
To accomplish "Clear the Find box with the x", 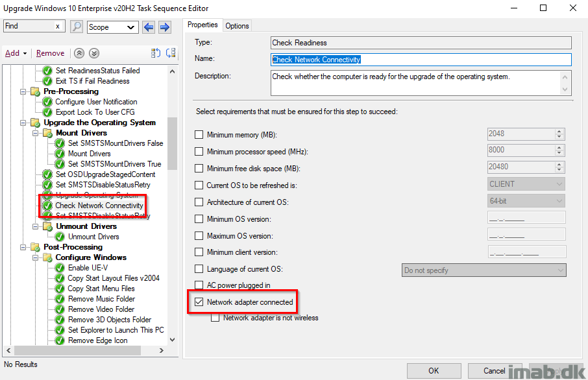I will pyautogui.click(x=57, y=26).
